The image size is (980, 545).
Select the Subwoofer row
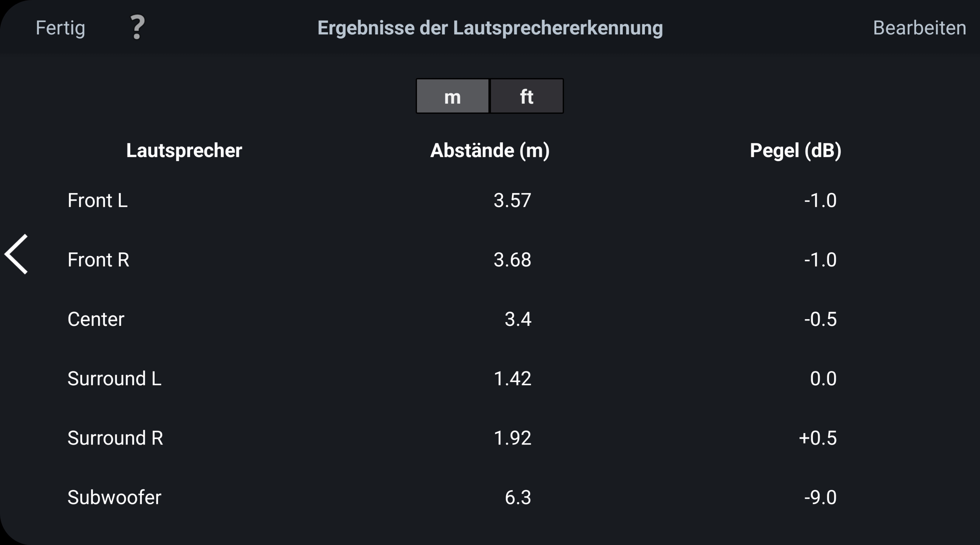pos(114,497)
